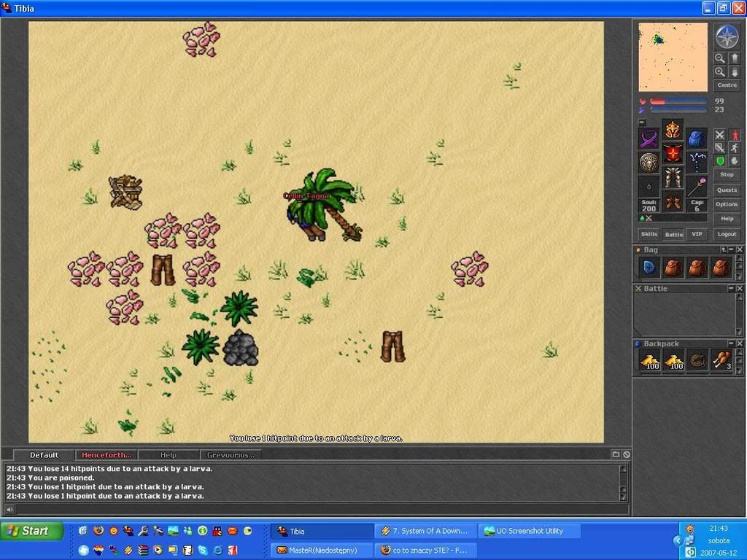Select the pink-tipped staff in the ammo slot
This screenshot has height=560, width=747.
[x=697, y=186]
